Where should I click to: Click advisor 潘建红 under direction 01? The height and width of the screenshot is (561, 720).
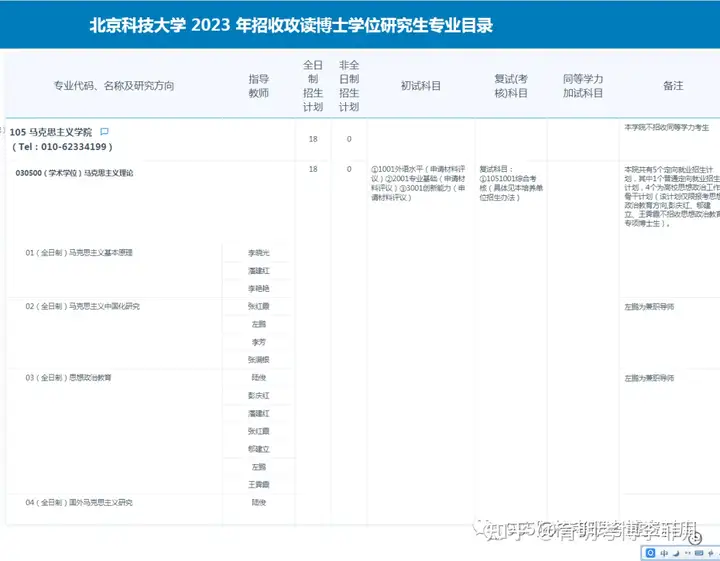259,271
